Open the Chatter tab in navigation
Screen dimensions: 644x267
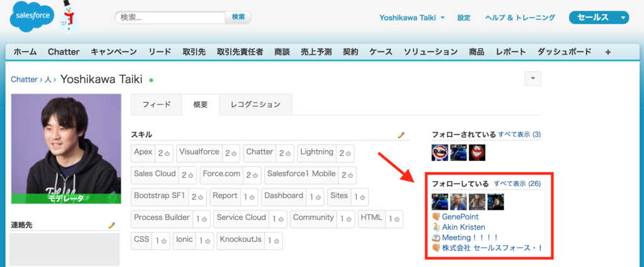[x=64, y=52]
